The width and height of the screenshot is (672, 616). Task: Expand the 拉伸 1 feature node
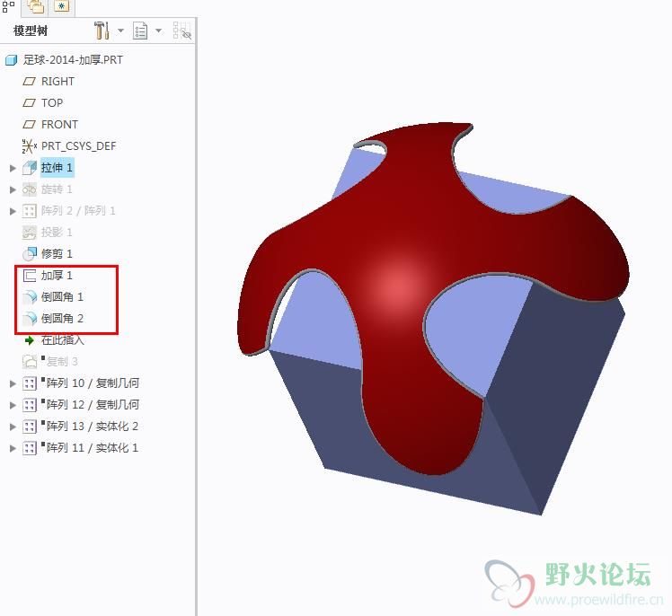pyautogui.click(x=13, y=168)
